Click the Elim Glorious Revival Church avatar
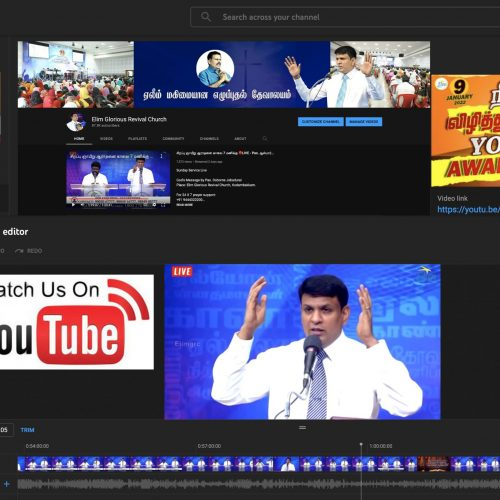 (x=76, y=122)
